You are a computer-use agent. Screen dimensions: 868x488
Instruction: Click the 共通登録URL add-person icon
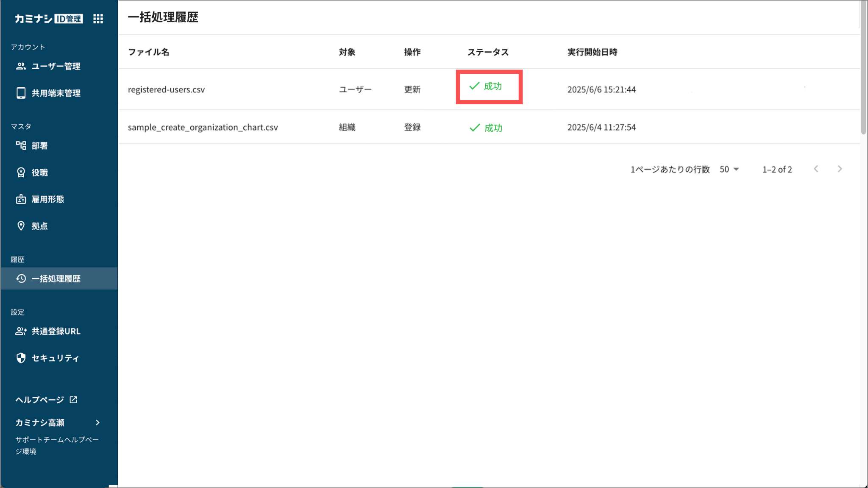(x=21, y=331)
